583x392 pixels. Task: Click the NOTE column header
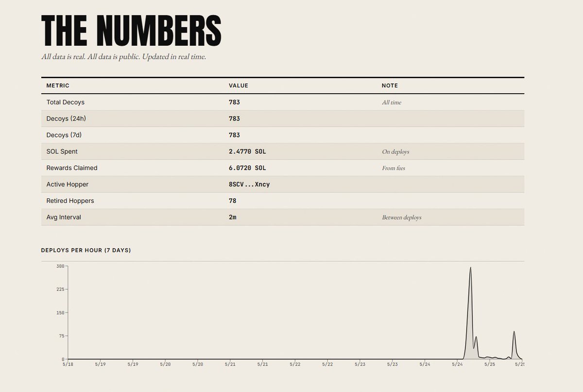click(x=390, y=85)
